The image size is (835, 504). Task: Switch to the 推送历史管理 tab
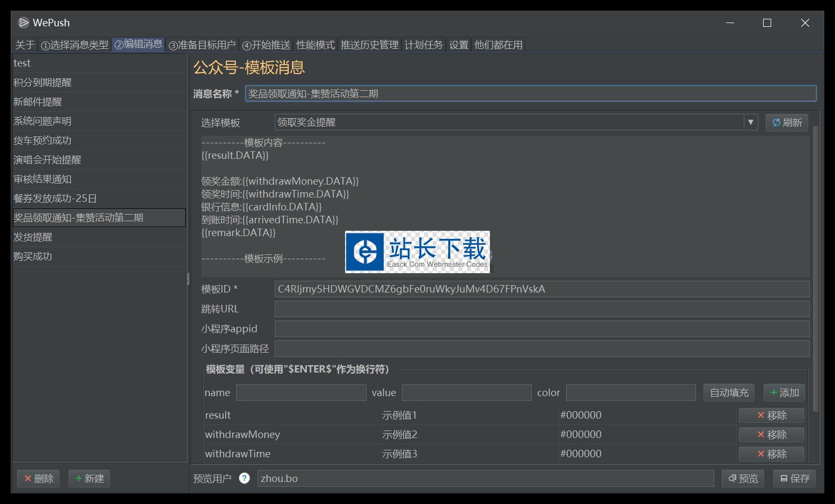coord(369,45)
